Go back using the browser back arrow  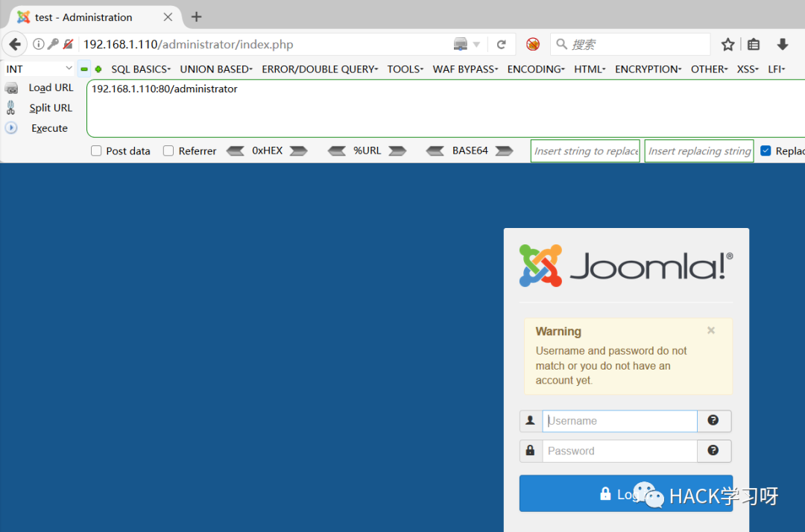point(15,44)
